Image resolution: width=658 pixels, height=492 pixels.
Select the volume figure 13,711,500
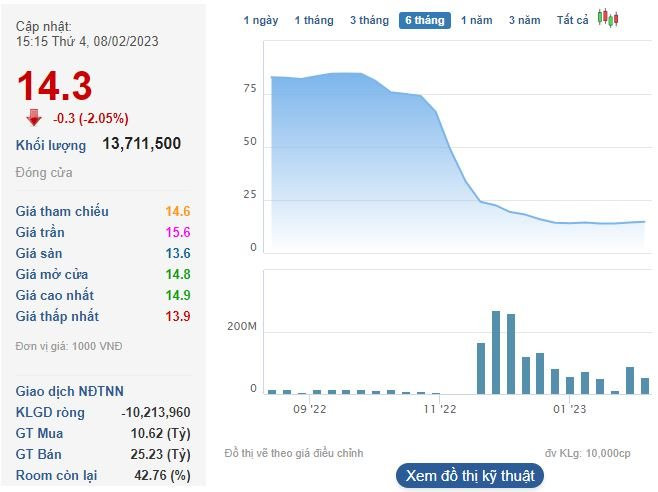(142, 144)
